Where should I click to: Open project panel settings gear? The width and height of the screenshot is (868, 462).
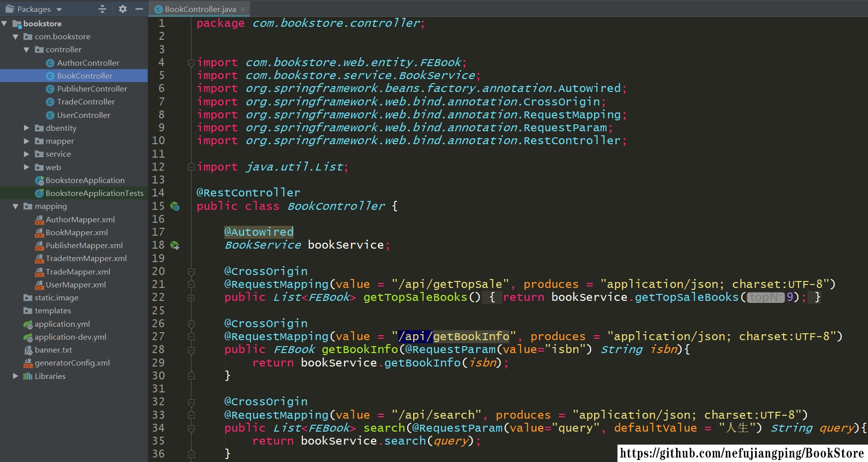(x=122, y=9)
